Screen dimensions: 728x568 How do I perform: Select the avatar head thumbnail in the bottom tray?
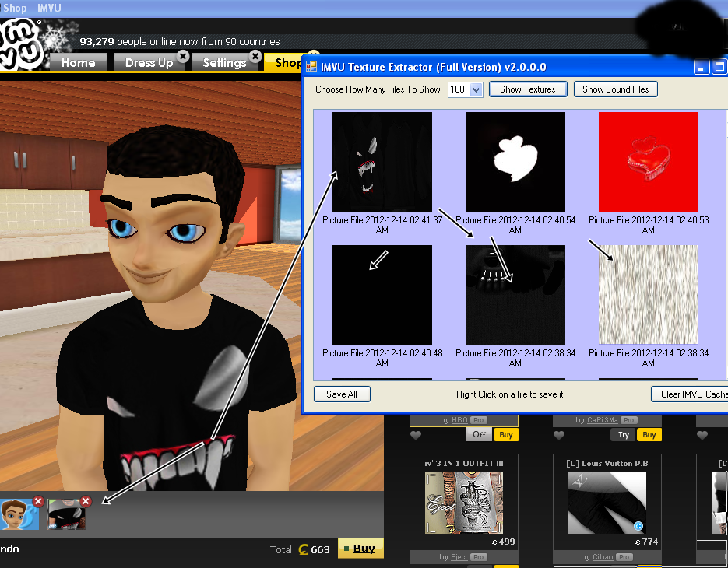tap(19, 514)
